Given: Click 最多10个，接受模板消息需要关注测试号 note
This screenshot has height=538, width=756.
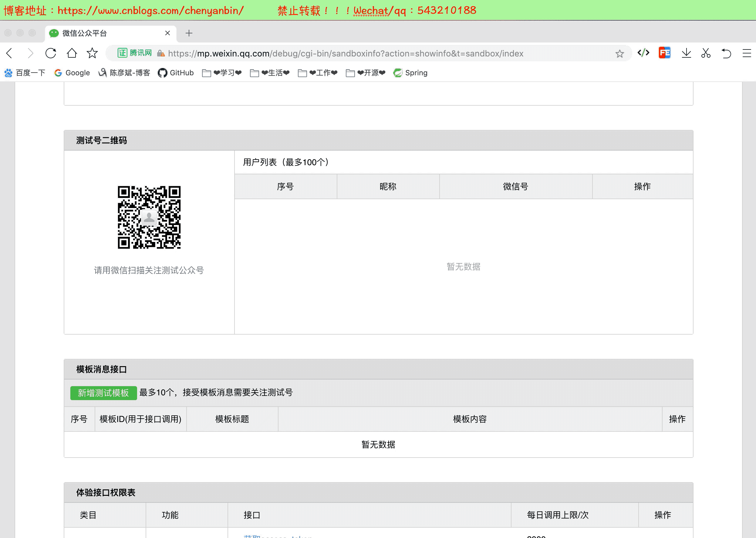Looking at the screenshot, I should coord(216,393).
